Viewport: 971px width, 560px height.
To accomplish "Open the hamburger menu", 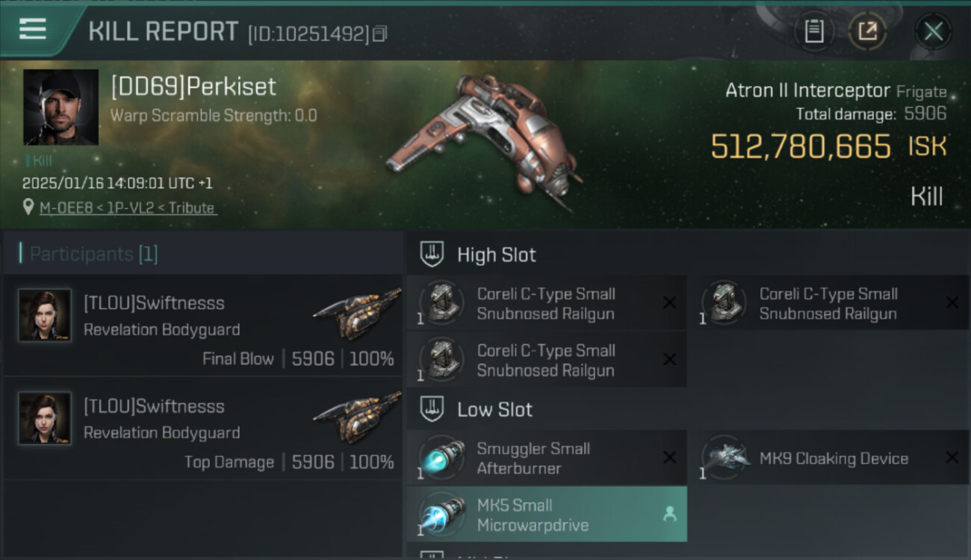I will pos(33,30).
